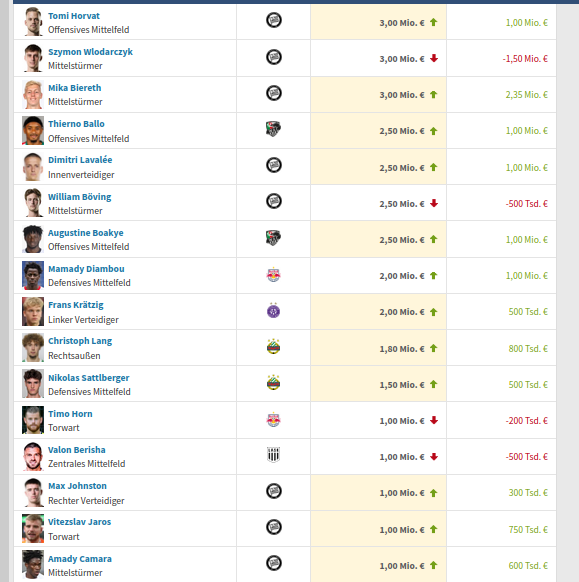Click club crest next to Thierno Ballo
579x582 pixels.
tap(274, 129)
